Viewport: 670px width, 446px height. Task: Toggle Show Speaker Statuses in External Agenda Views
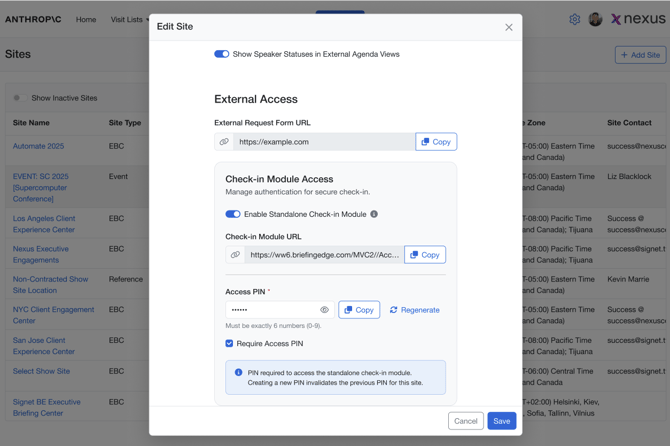pyautogui.click(x=222, y=54)
